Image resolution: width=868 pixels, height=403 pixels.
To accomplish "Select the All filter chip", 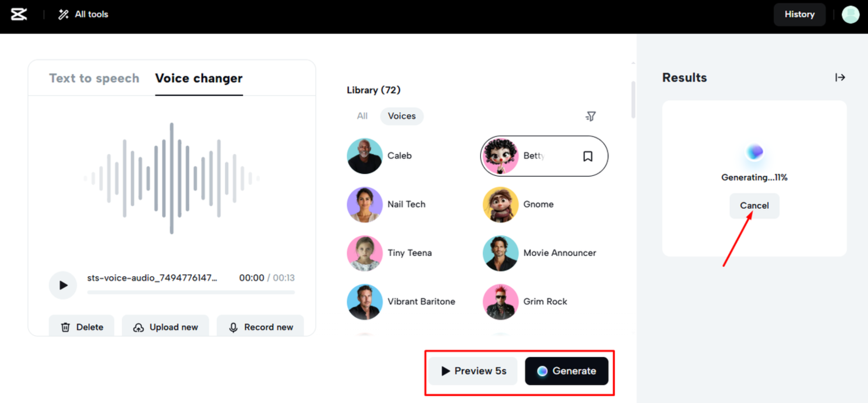I will [362, 116].
